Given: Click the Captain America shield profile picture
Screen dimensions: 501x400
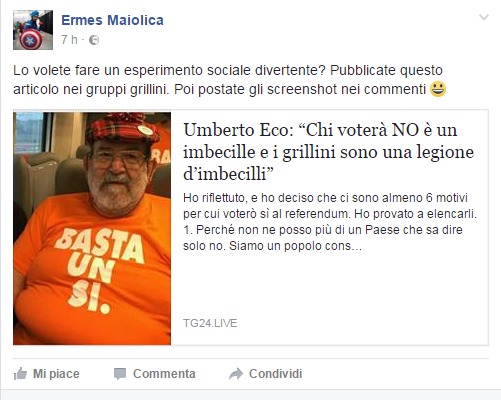Looking at the screenshot, I should (33, 30).
